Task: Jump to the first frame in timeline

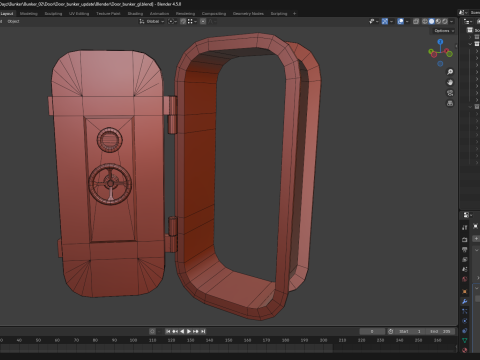Action: point(168,331)
